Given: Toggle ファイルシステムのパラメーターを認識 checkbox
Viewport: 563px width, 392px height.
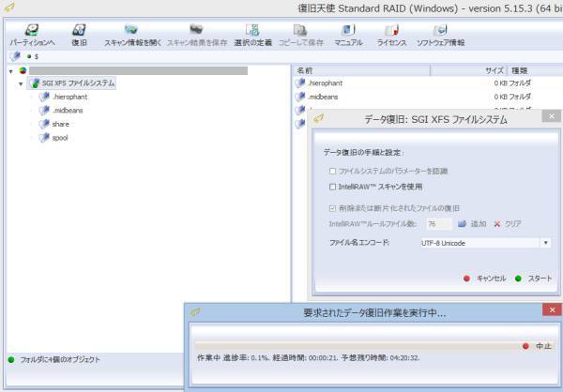Looking at the screenshot, I should click(x=333, y=171).
